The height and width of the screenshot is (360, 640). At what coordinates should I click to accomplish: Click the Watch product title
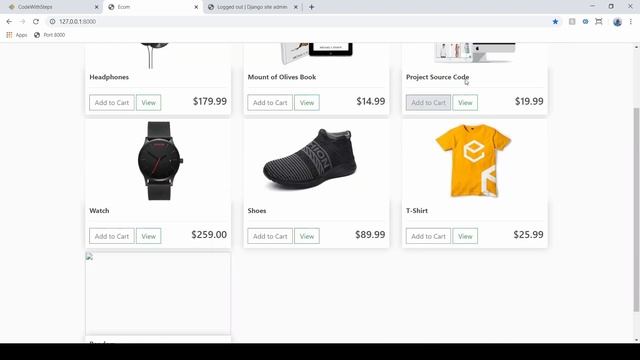(x=99, y=211)
